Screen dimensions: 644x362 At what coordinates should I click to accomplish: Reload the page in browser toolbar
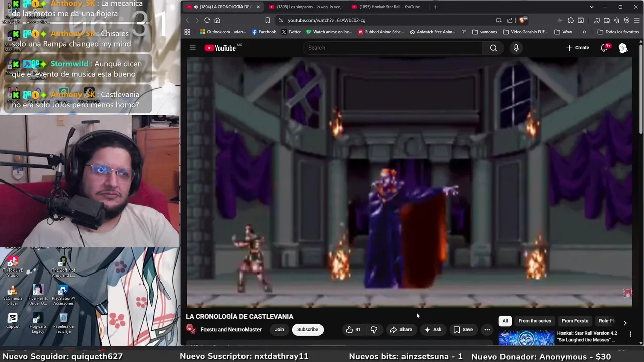(207, 20)
